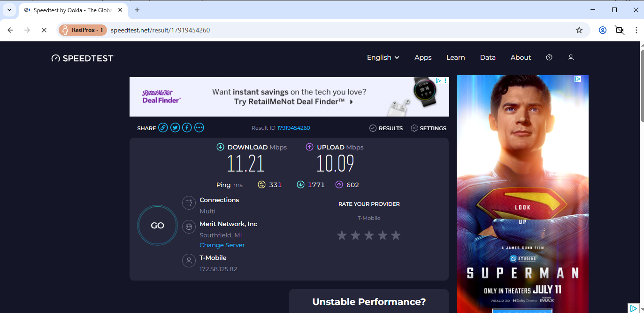Click the RATE YOUR PROVIDER heading
Screen dimensions: 644x313
click(369, 204)
